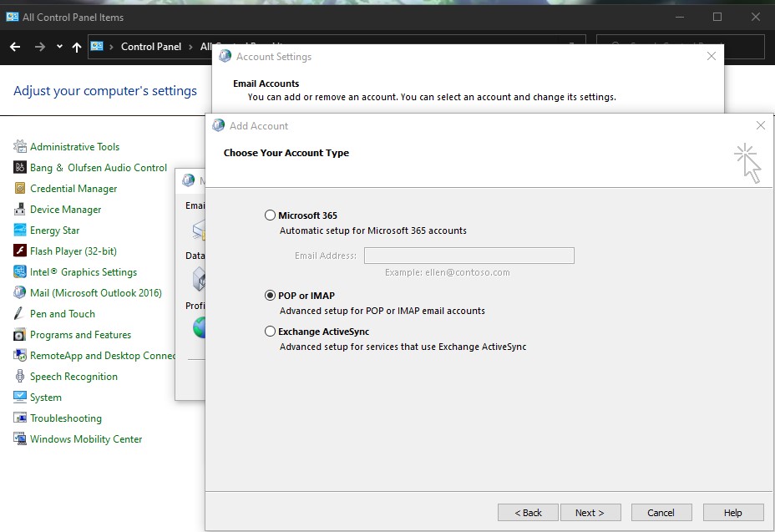Click the Intel Graphics Settings icon
Viewport: 775px width, 532px height.
[x=20, y=271]
